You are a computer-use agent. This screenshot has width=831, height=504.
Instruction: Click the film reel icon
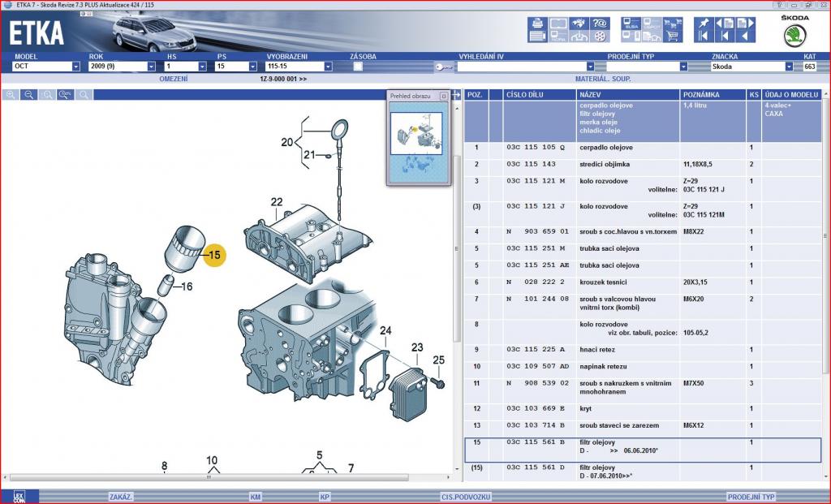pos(600,36)
